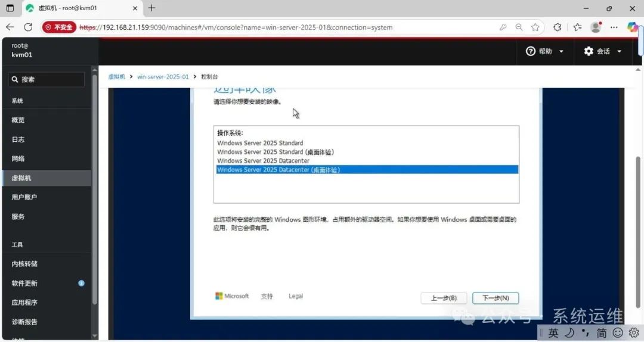
Task: Click the browser back arrow
Action: [10, 27]
